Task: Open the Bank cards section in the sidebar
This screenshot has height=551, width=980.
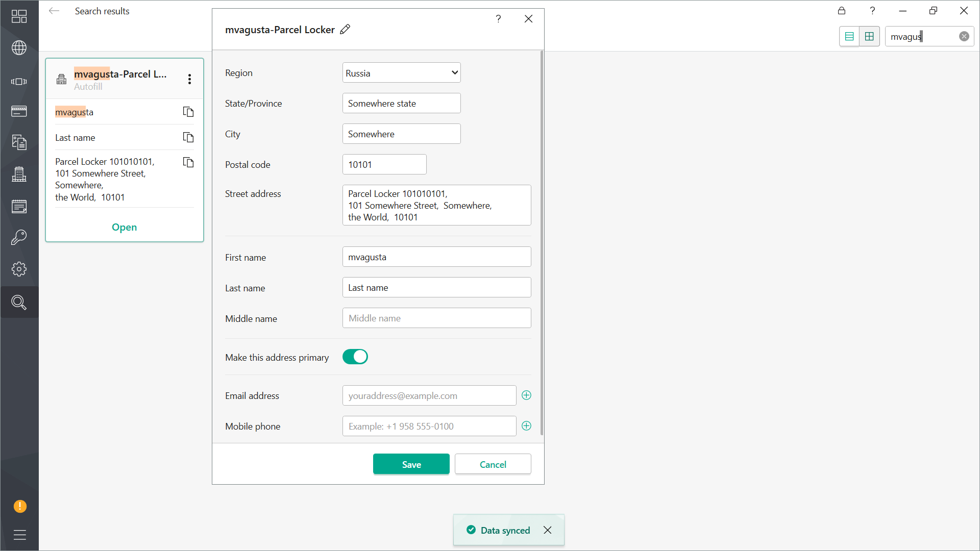Action: coord(19,111)
